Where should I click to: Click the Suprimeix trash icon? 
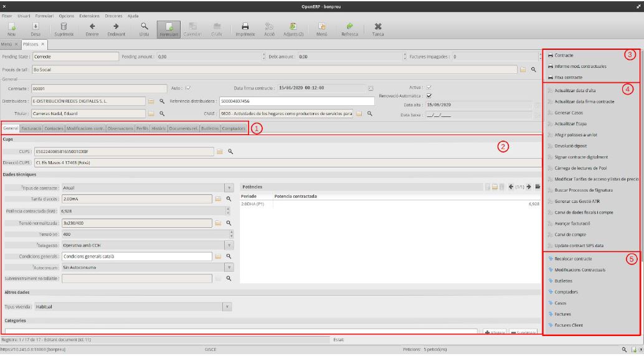click(64, 28)
